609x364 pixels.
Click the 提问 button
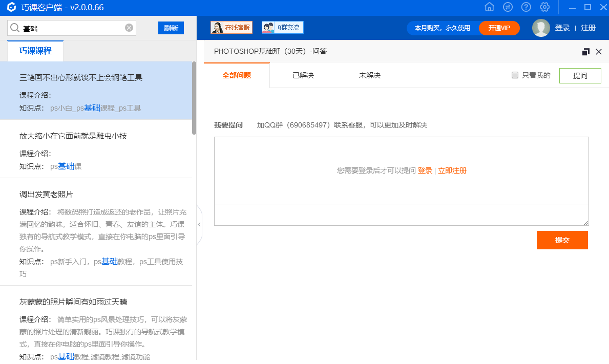(x=580, y=75)
